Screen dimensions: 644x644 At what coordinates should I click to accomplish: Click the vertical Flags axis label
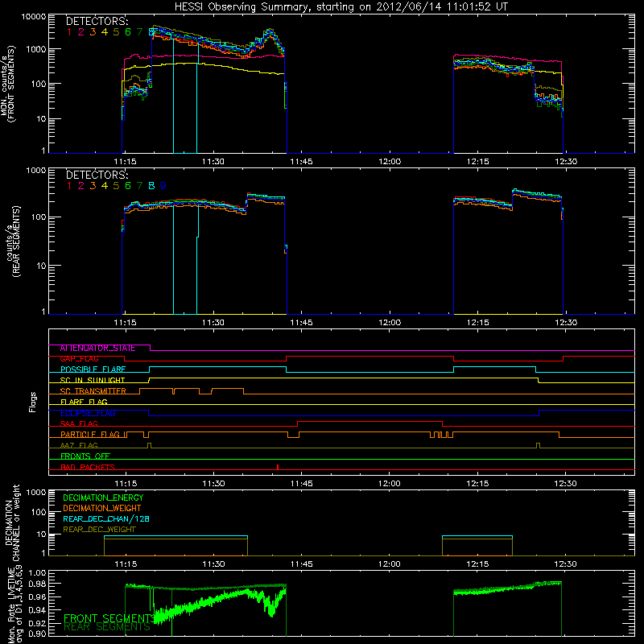(x=33, y=402)
